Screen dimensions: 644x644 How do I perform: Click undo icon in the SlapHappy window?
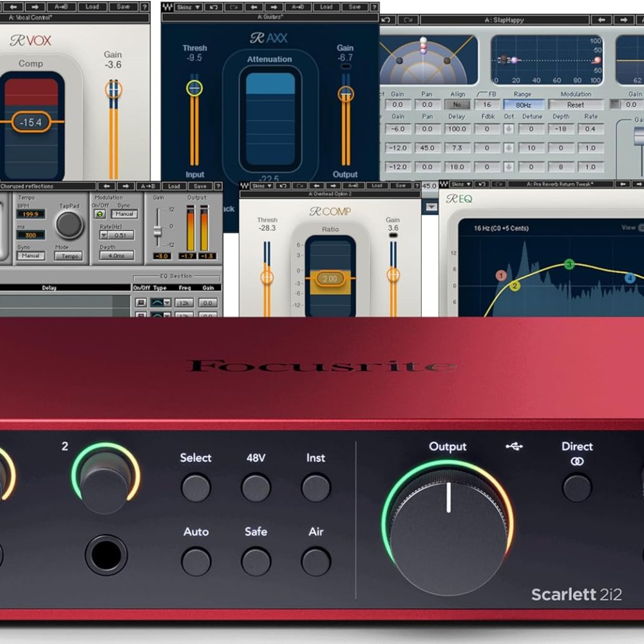(387, 20)
